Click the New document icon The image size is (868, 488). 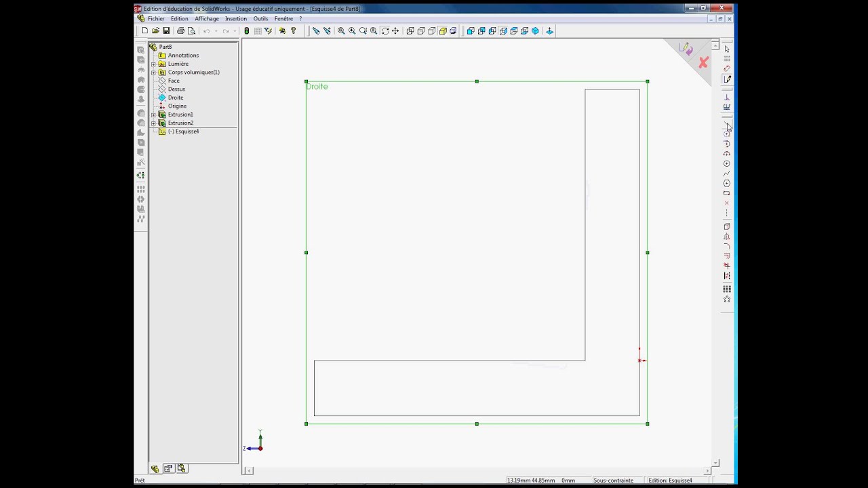(x=145, y=30)
